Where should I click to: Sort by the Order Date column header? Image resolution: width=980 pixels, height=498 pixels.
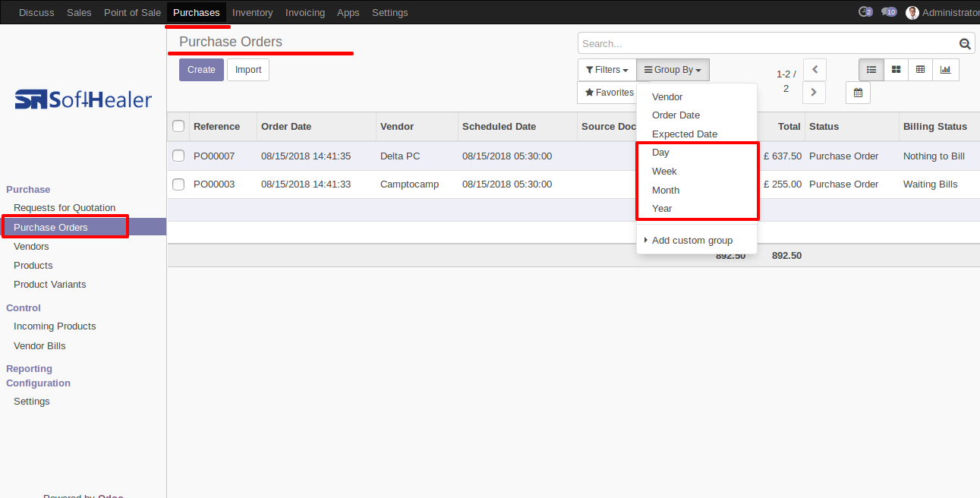[286, 126]
